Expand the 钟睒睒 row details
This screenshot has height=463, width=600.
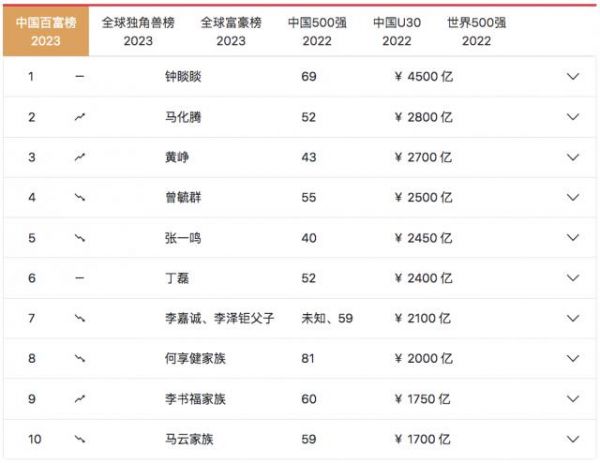573,76
